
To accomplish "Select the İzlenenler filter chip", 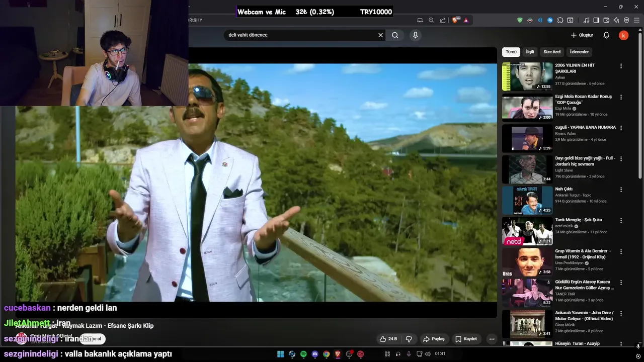I will click(x=579, y=52).
